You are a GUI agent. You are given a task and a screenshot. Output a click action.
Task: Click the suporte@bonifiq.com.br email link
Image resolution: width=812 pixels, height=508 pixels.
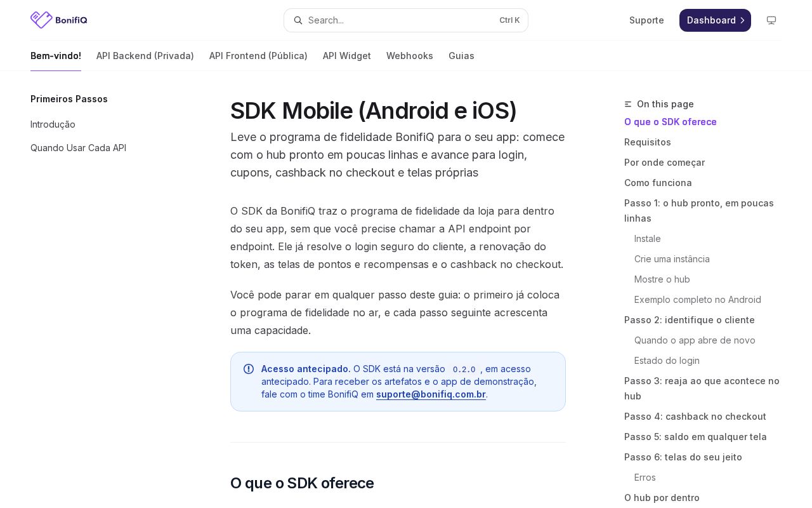pos(431,394)
